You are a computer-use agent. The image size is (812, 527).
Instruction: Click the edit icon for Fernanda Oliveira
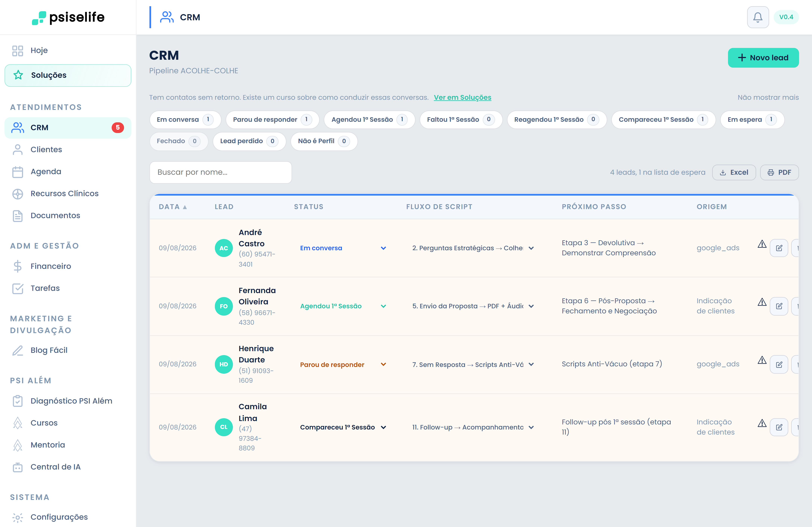coord(779,306)
